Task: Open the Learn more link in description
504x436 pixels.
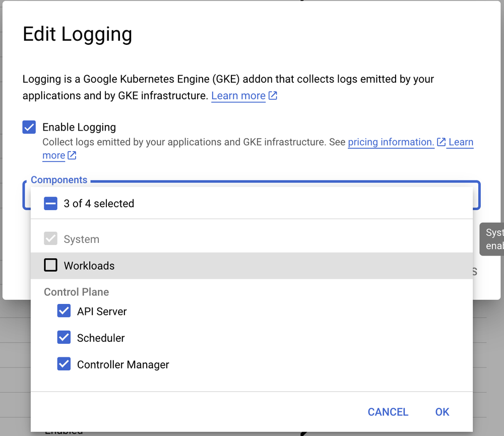Action: point(238,96)
